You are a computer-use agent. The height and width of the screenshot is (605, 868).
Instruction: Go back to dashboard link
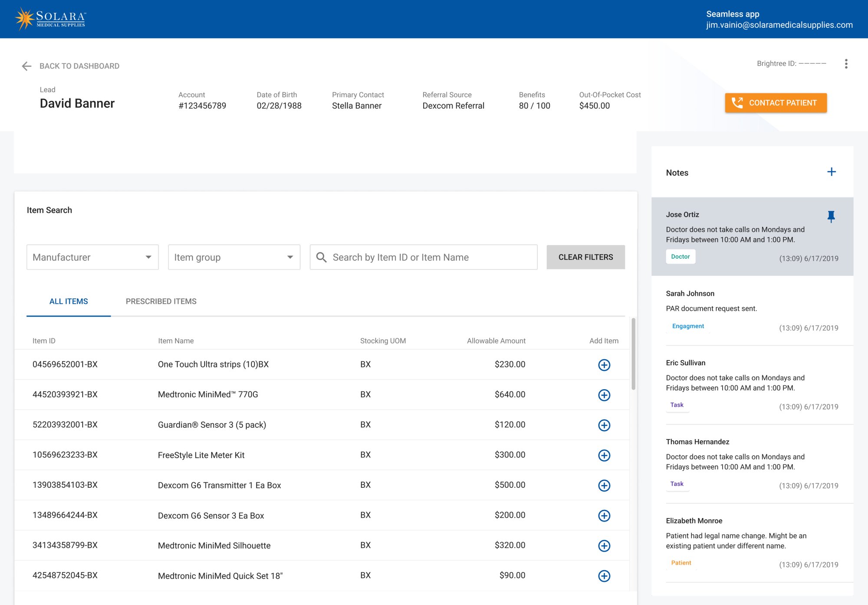(79, 66)
